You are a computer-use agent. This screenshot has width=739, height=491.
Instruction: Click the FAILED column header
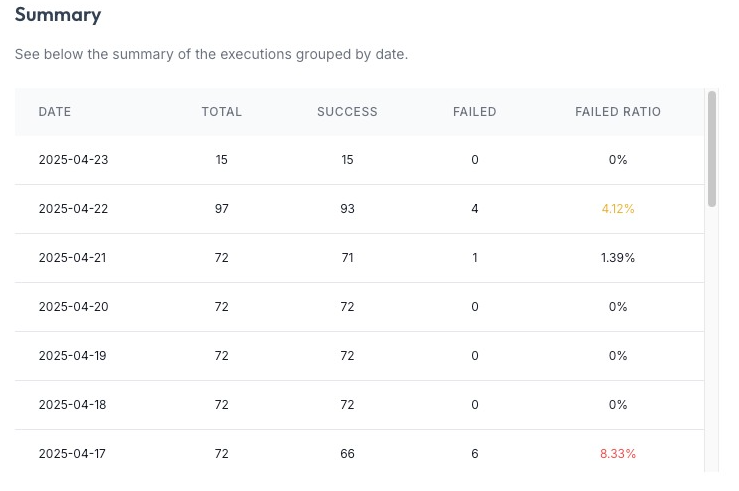[474, 112]
